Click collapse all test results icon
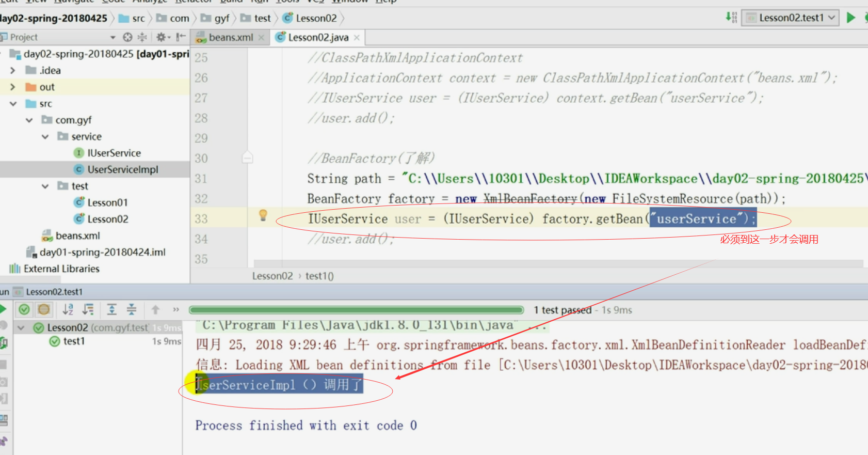 [x=132, y=309]
